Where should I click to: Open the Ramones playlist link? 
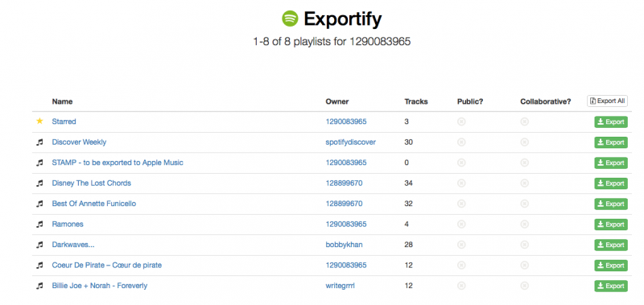(68, 225)
